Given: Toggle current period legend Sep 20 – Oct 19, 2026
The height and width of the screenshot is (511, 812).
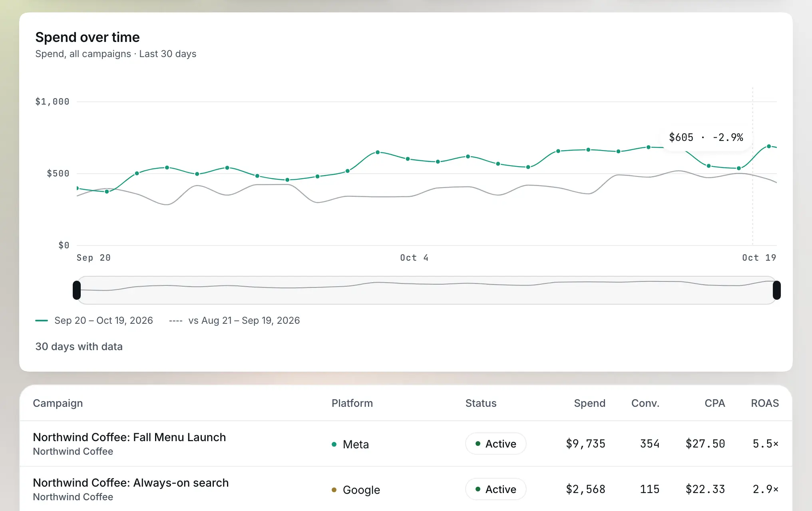Looking at the screenshot, I should [x=94, y=321].
